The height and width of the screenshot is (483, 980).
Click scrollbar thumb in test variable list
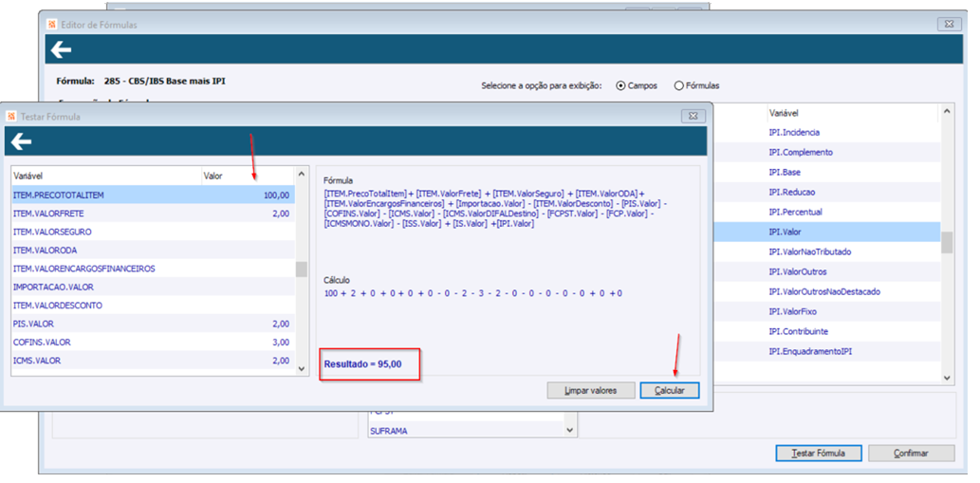pos(302,269)
